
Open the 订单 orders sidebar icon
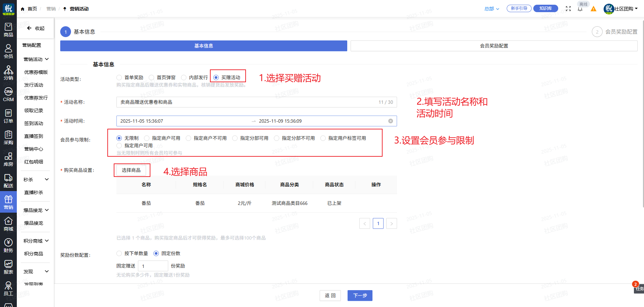(x=8, y=116)
